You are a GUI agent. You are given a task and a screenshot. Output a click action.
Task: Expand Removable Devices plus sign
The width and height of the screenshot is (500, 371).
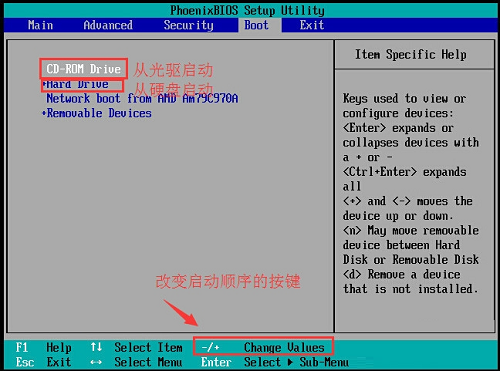pyautogui.click(x=44, y=114)
